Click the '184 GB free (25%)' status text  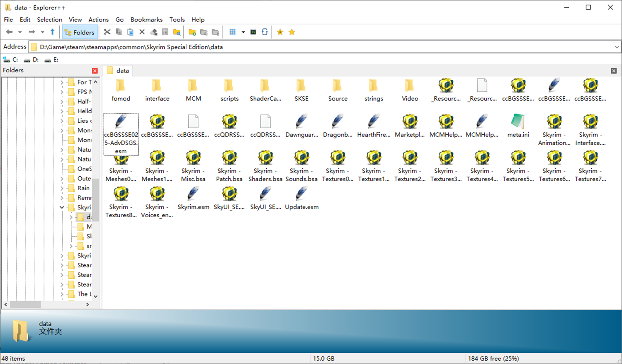[493, 359]
